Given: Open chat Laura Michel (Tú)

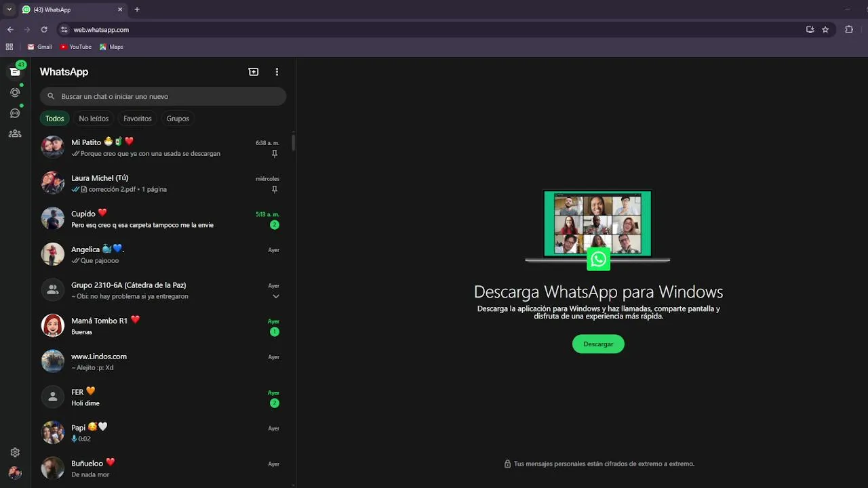Looking at the screenshot, I should 163,183.
